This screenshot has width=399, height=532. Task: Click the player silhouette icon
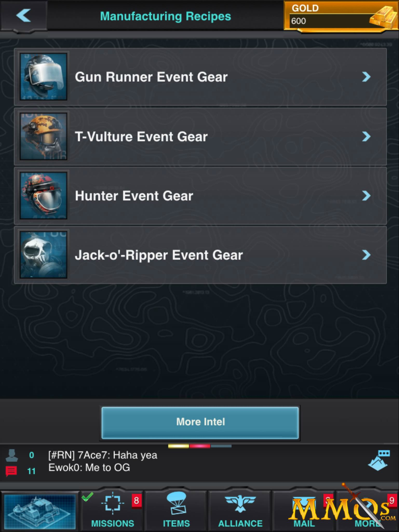pos(12,455)
